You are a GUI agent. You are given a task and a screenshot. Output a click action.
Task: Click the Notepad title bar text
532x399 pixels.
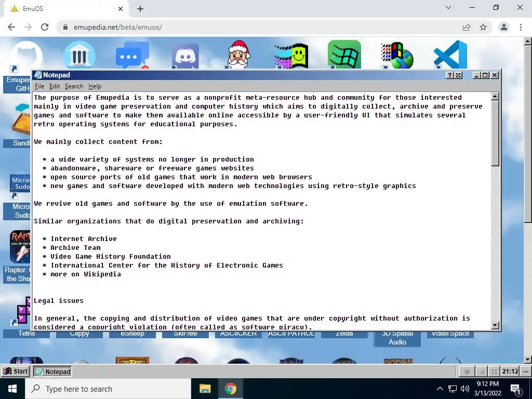point(56,75)
